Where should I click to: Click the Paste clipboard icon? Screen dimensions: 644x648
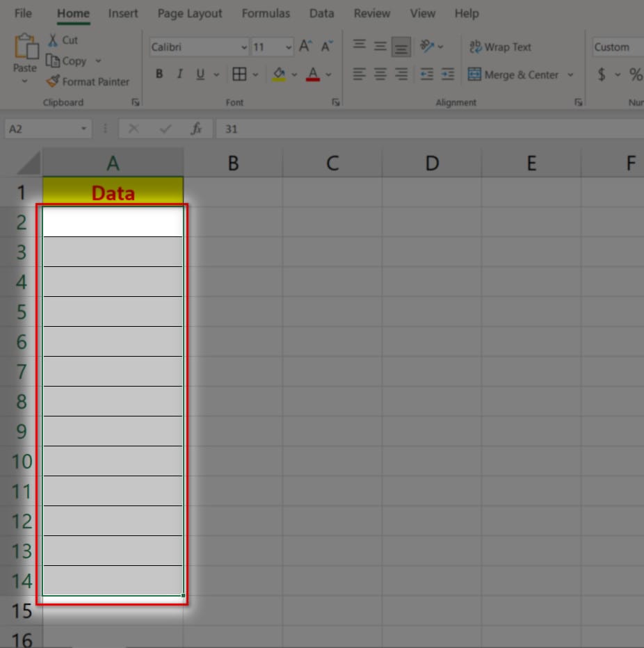tap(25, 48)
